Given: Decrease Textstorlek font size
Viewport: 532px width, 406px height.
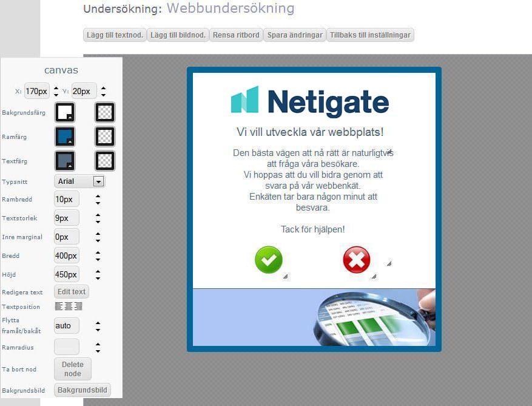Looking at the screenshot, I should click(x=98, y=222).
